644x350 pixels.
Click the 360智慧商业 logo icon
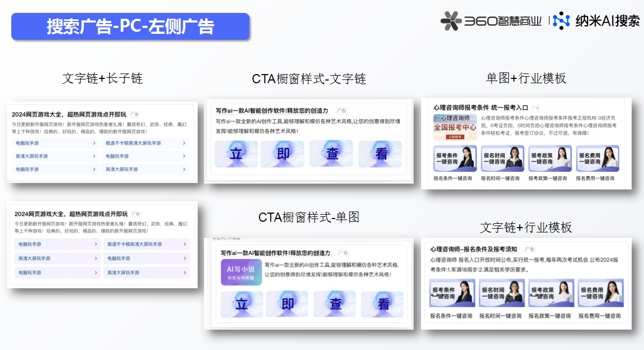[451, 21]
